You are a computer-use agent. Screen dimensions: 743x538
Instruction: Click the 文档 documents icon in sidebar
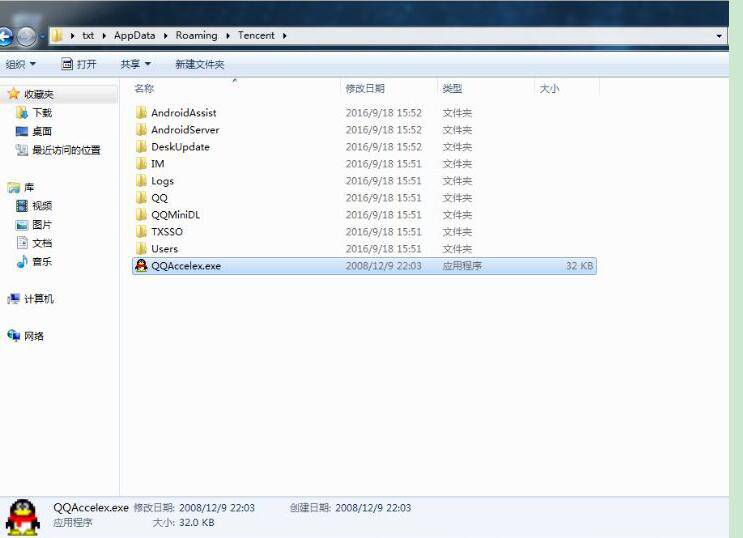(22, 243)
